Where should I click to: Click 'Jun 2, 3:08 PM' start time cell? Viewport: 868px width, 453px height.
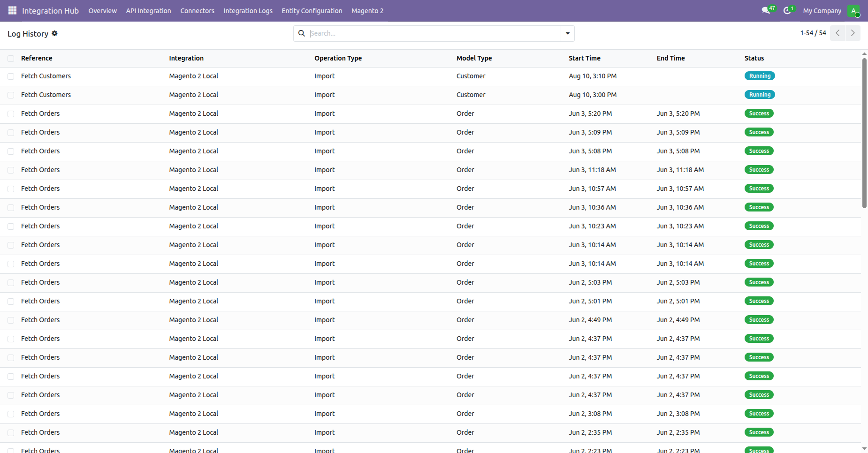(x=590, y=414)
